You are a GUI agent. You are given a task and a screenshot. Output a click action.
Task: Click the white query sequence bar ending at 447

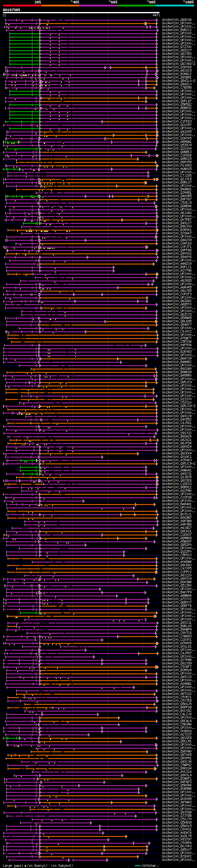pyautogui.click(x=81, y=12)
